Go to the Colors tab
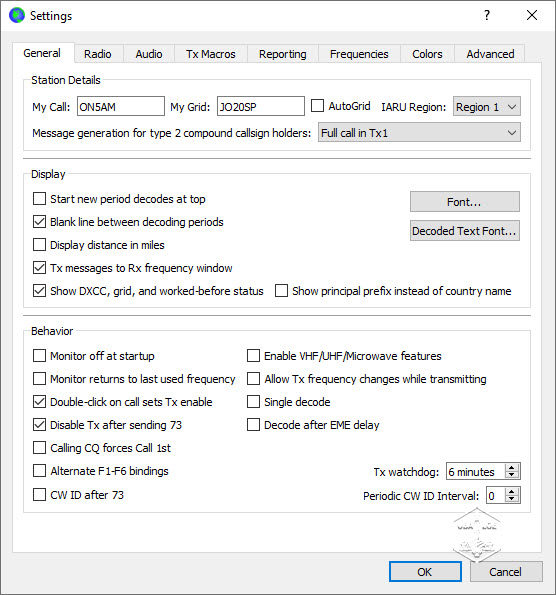This screenshot has height=595, width=556. tap(427, 54)
